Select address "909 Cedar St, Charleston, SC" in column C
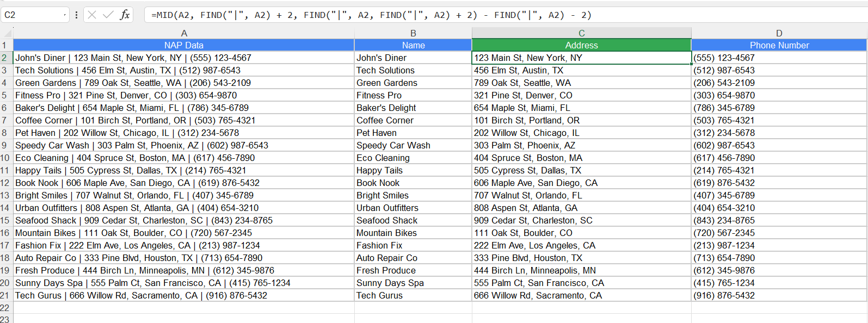Viewport: 868px width, 323px height. click(x=582, y=220)
